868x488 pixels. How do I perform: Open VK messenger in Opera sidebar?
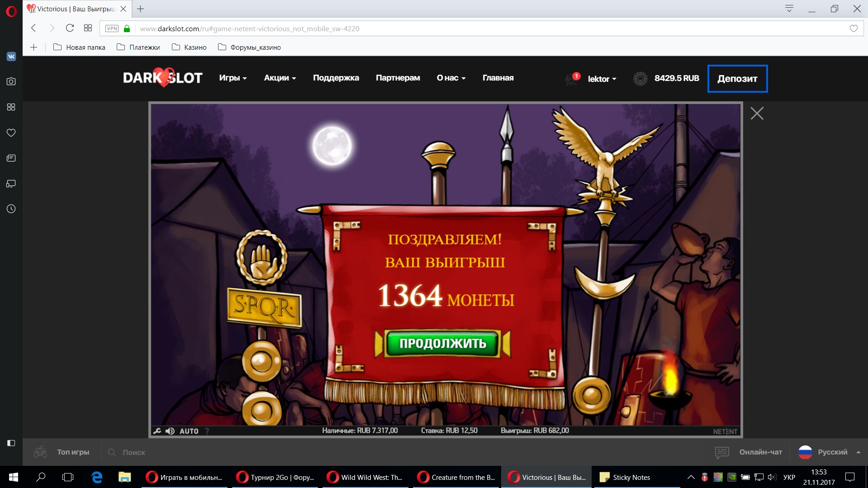pos(11,57)
